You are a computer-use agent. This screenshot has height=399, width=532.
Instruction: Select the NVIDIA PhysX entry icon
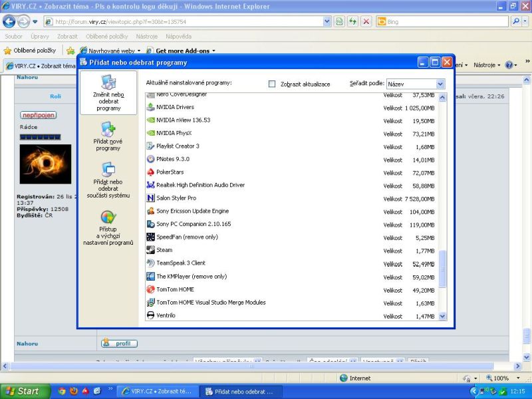click(150, 133)
